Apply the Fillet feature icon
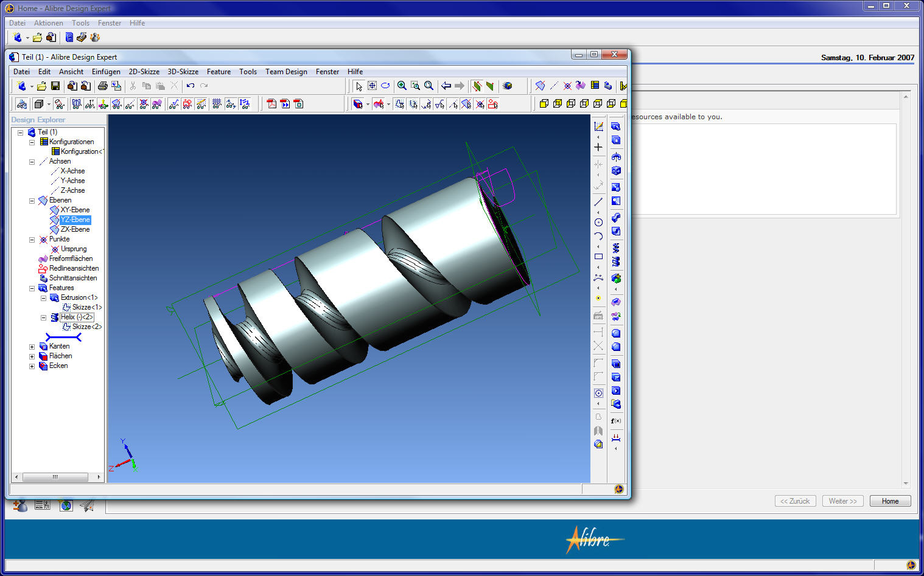Image resolution: width=924 pixels, height=576 pixels. (616, 333)
